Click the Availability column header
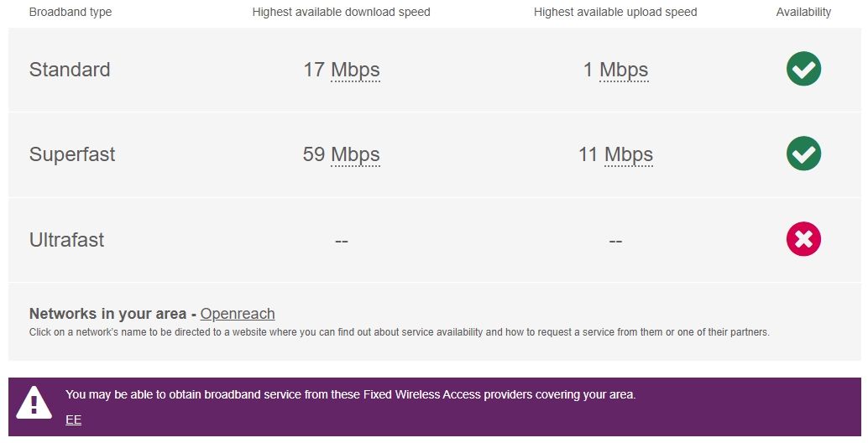 pos(803,13)
